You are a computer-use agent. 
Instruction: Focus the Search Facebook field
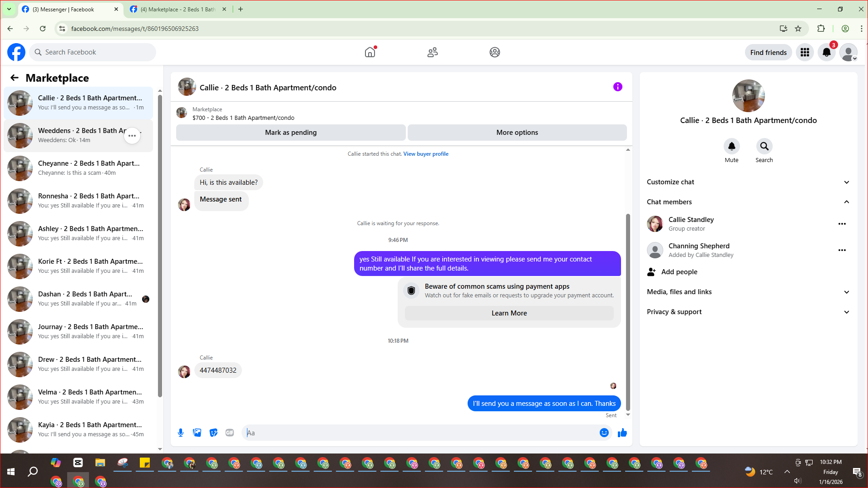pyautogui.click(x=93, y=52)
